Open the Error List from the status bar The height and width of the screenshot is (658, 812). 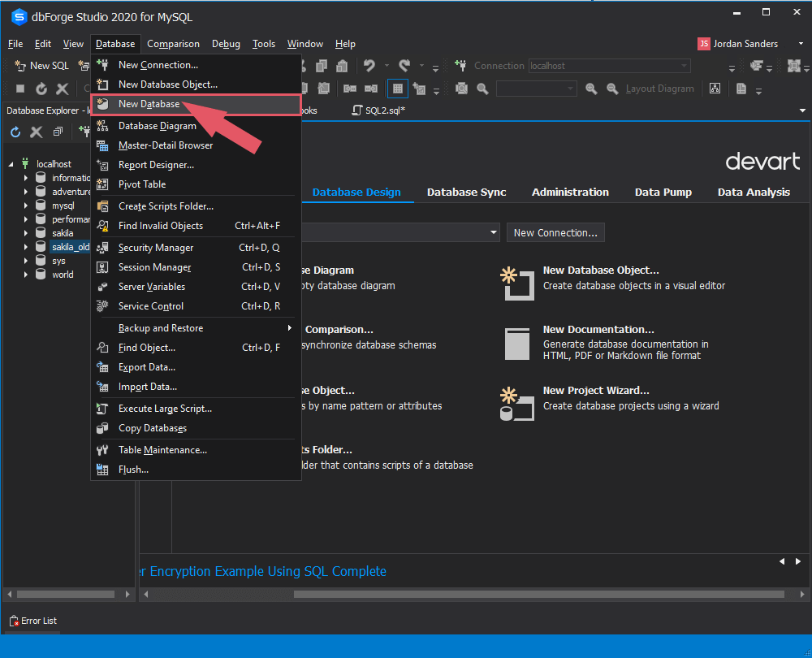tap(32, 621)
